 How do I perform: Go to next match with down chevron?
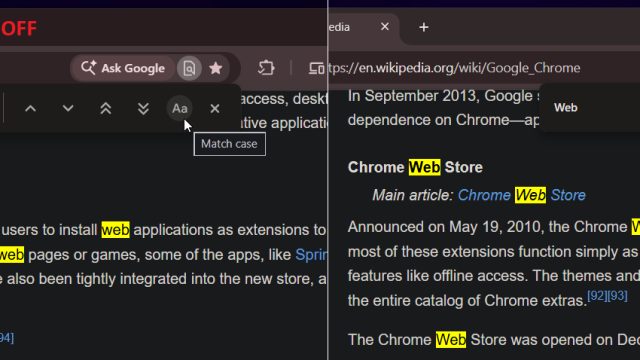[x=68, y=109]
